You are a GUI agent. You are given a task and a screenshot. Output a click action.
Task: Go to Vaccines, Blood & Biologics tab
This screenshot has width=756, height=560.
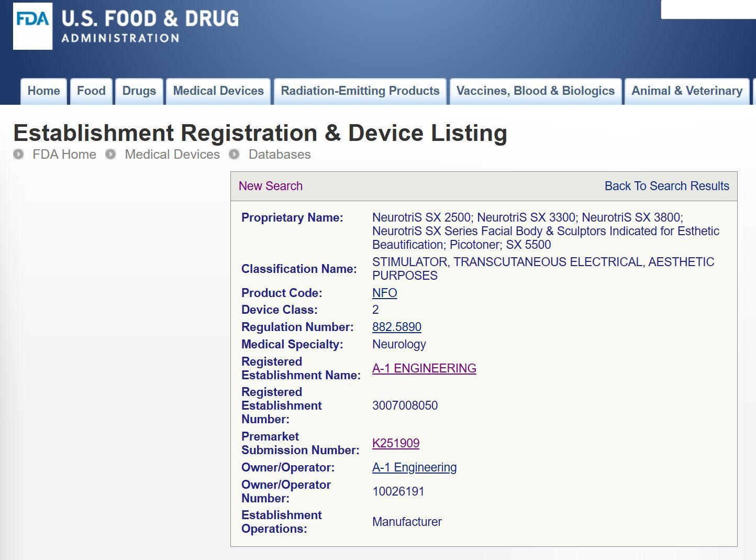pyautogui.click(x=536, y=91)
